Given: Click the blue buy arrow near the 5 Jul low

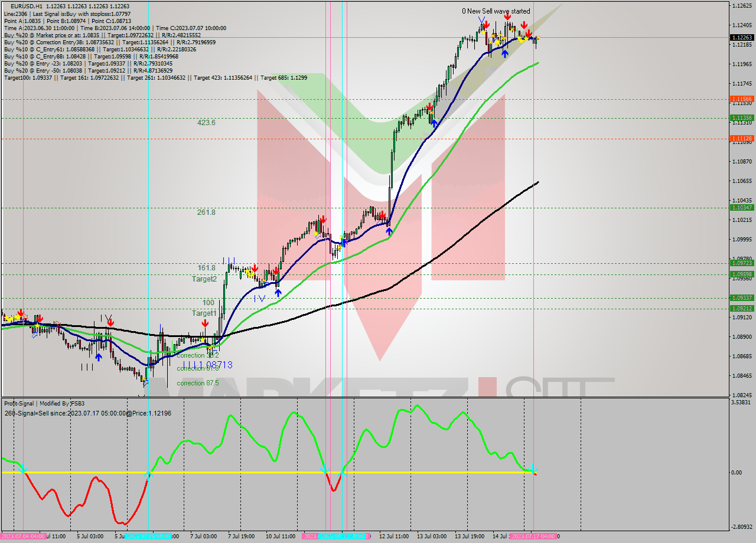Looking at the screenshot, I should click(99, 357).
